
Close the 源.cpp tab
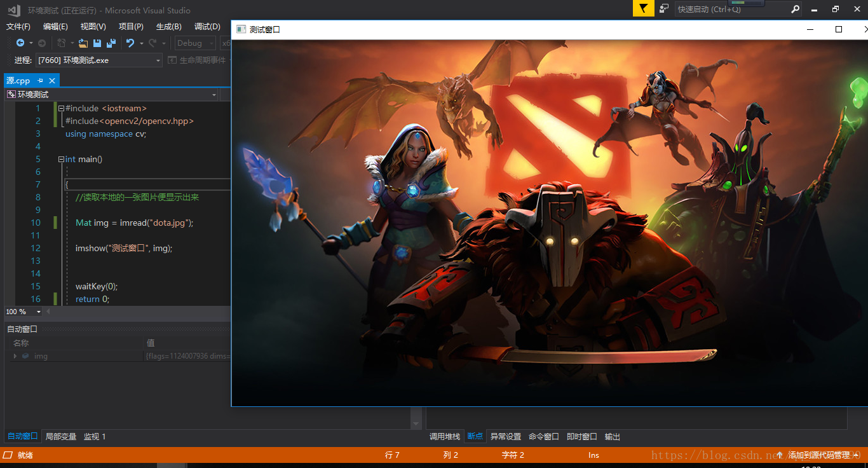click(x=52, y=80)
